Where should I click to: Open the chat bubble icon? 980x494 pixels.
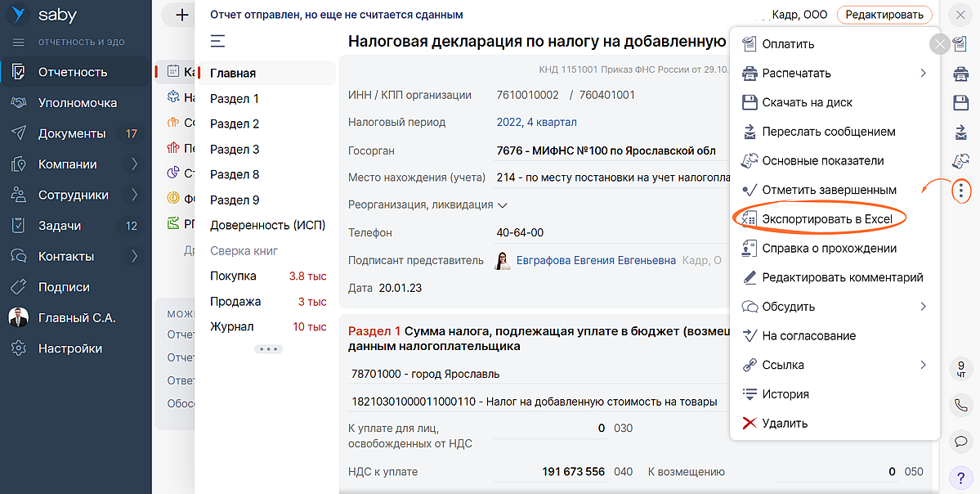(961, 441)
